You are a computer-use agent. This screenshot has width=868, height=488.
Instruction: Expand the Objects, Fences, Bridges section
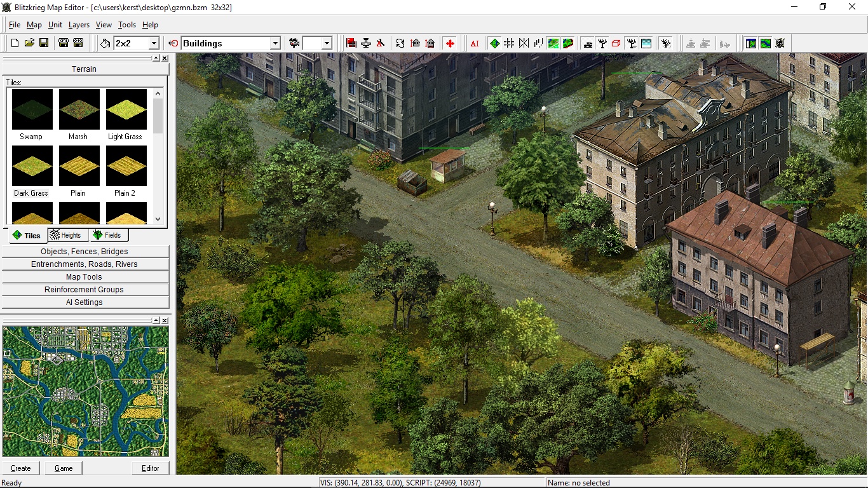(86, 252)
